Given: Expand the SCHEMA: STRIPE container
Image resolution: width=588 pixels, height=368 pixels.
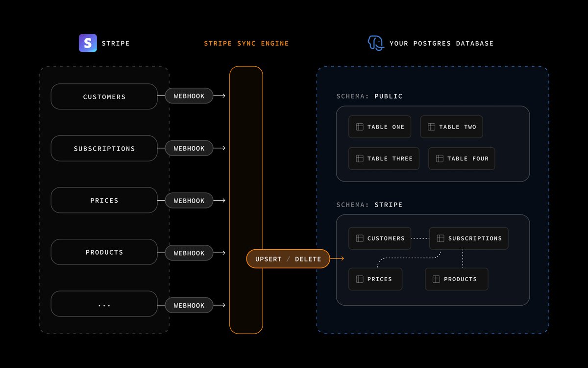Looking at the screenshot, I should click(x=433, y=260).
